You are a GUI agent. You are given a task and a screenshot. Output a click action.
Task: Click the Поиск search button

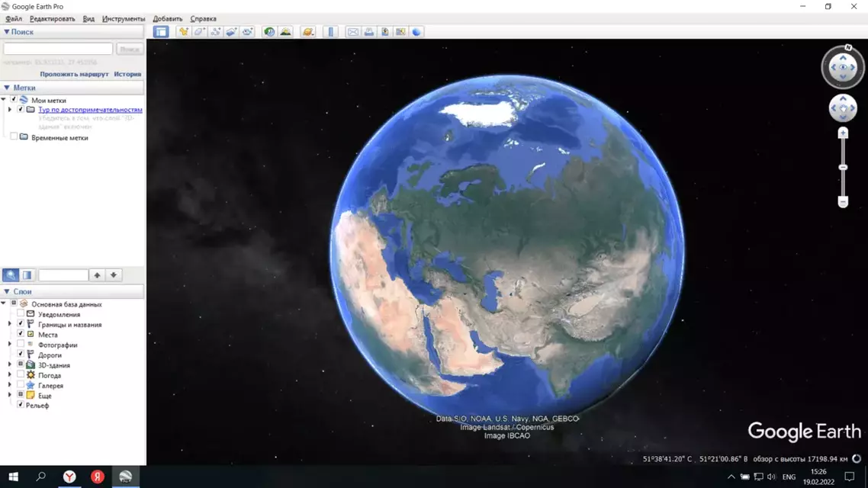(x=130, y=50)
